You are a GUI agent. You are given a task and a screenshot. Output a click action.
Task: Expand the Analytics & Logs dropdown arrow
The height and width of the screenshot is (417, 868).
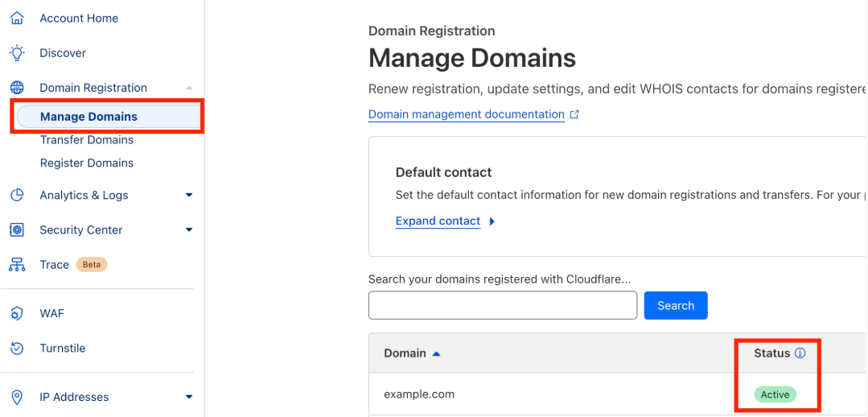click(x=189, y=195)
